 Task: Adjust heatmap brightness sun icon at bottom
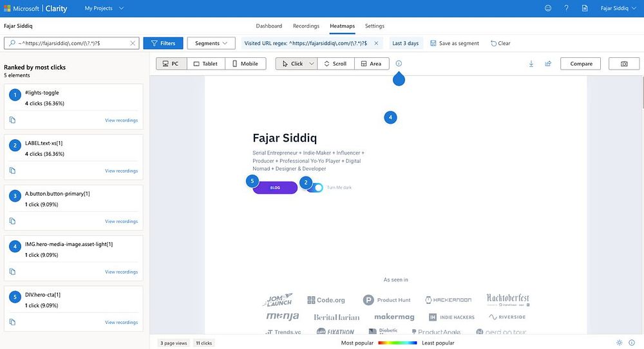point(620,343)
